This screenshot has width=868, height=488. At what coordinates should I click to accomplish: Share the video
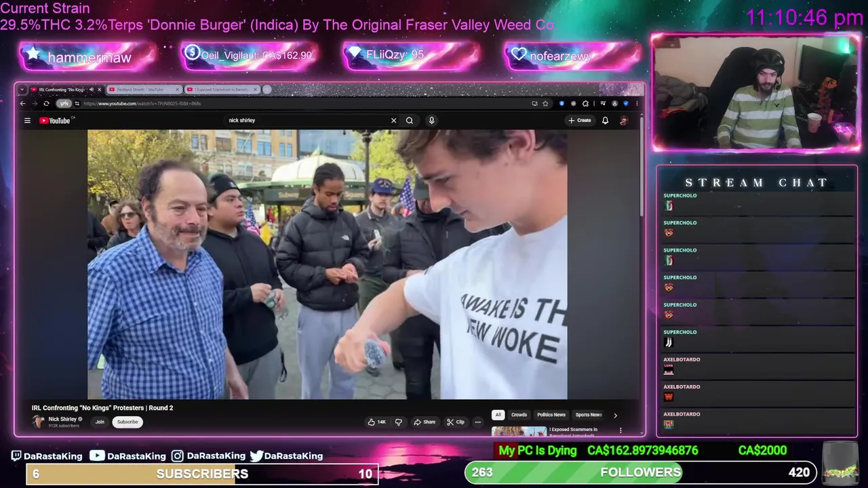(x=425, y=422)
